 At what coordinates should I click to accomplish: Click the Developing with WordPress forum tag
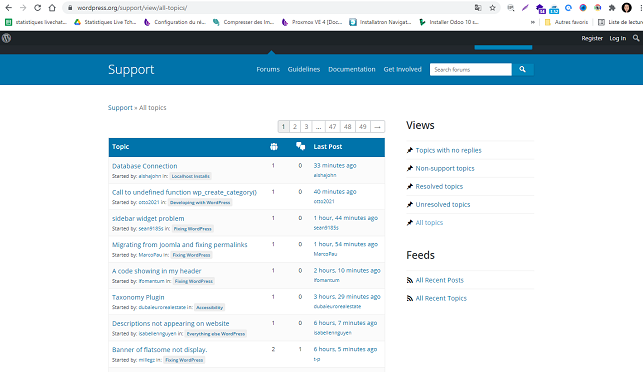pos(200,203)
